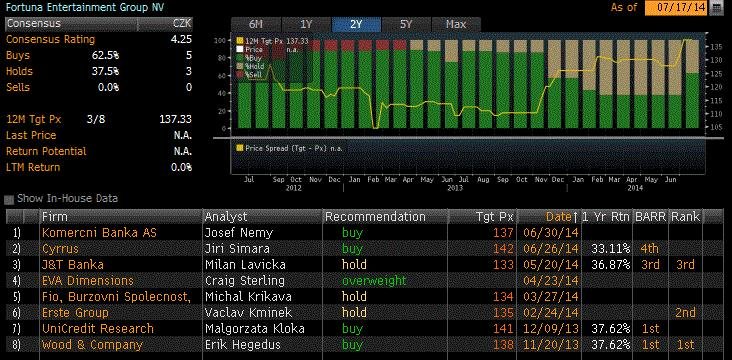Edit the As of date field 07/17/14
732x360 pixels.
676,8
